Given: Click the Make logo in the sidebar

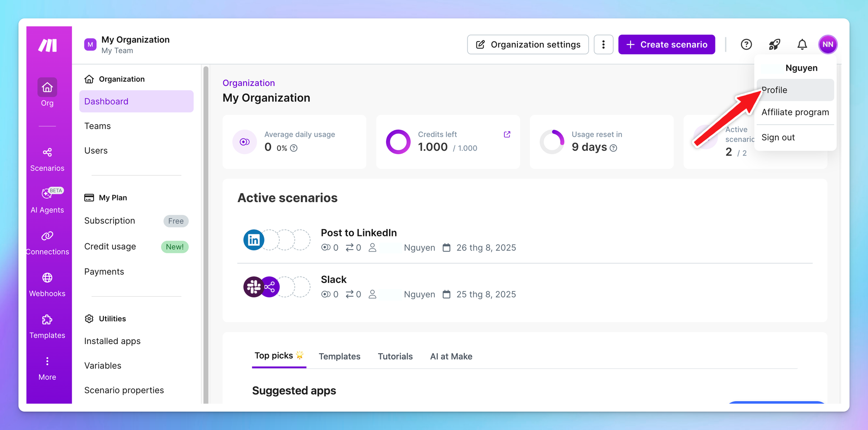Looking at the screenshot, I should coord(47,45).
